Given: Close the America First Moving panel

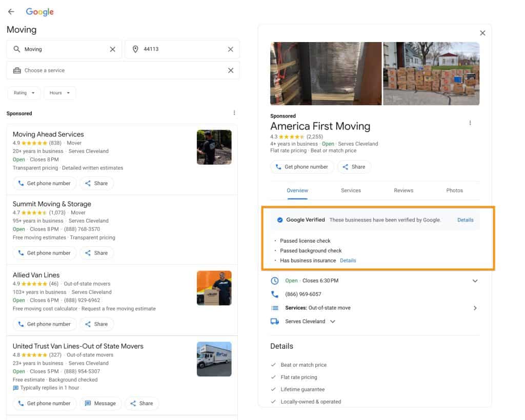Looking at the screenshot, I should point(482,33).
